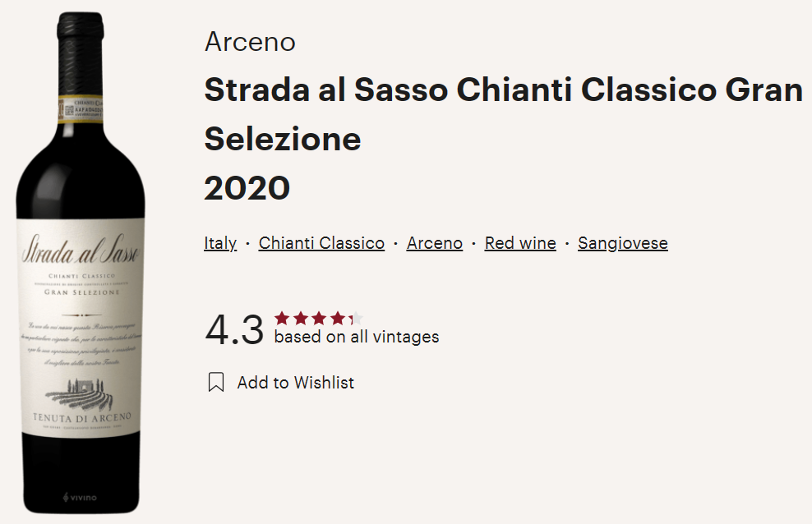Click the third red rating star
This screenshot has height=524, width=812.
pos(319,318)
